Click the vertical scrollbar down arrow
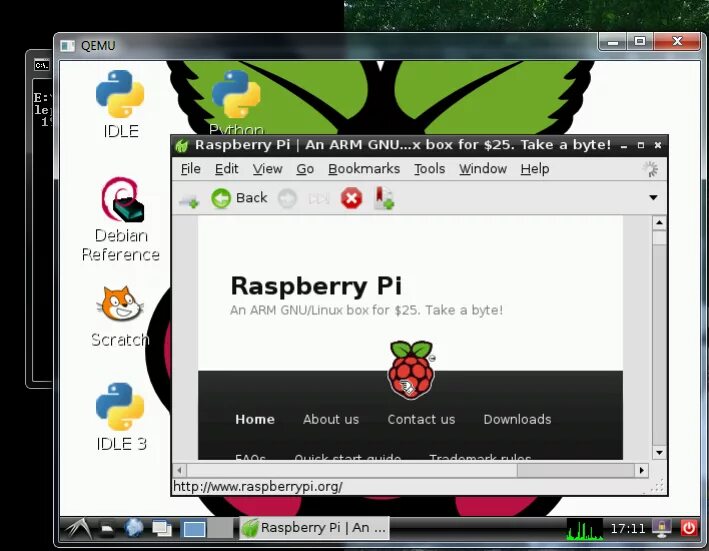 [659, 452]
